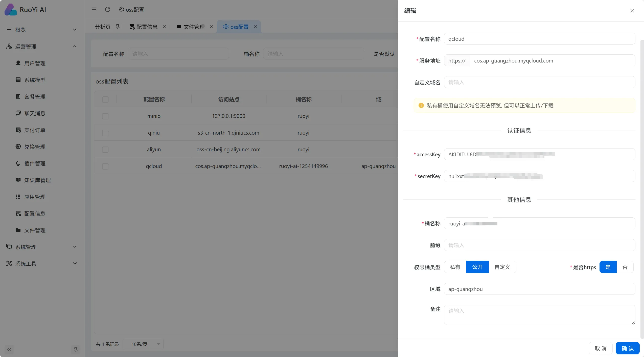Tick the select-all header checkbox
This screenshot has width=644, height=357.
[x=105, y=99]
